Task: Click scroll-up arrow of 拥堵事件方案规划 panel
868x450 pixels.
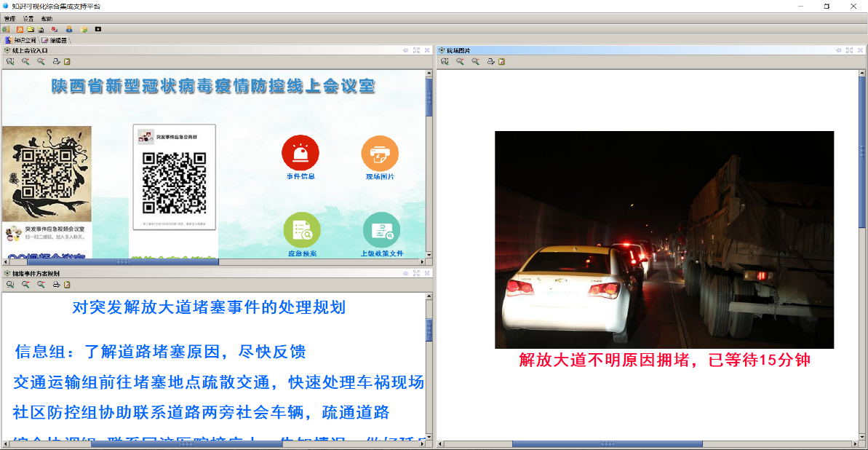Action: (429, 296)
